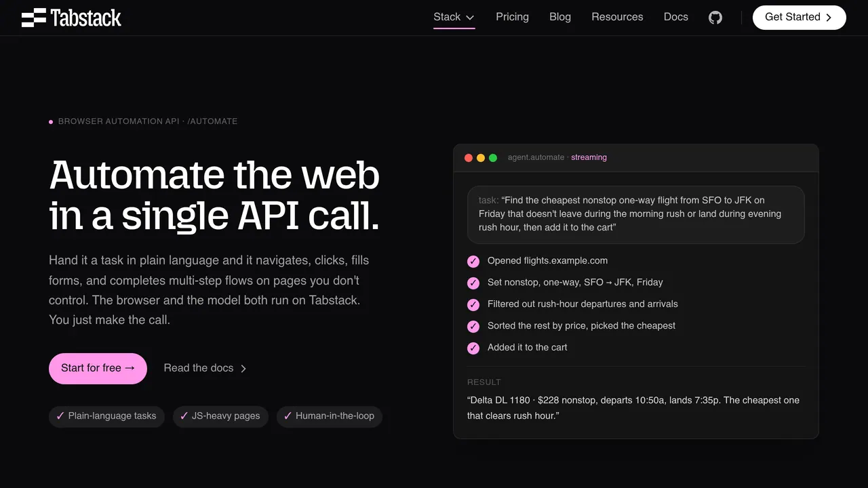Open Docs from the navigation bar
868x488 pixels.
(676, 17)
